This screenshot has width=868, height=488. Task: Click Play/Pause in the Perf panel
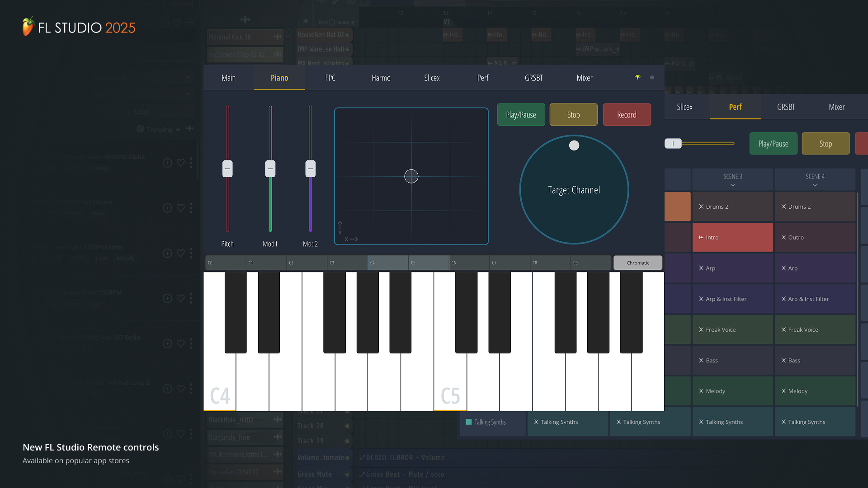(773, 143)
